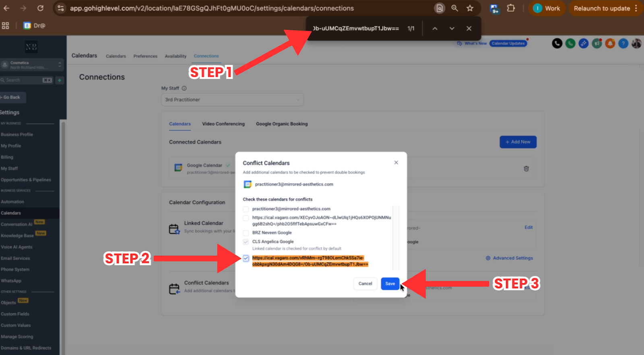Open Billing settings
The height and width of the screenshot is (355, 644).
pyautogui.click(x=7, y=157)
